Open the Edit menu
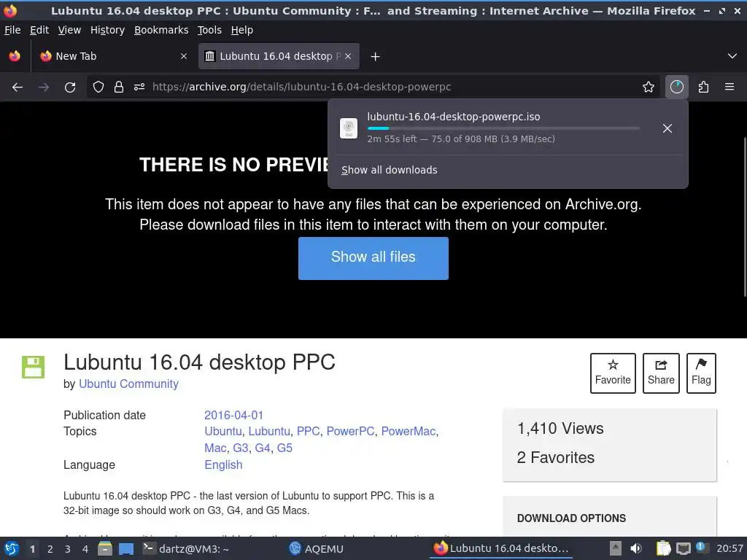The width and height of the screenshot is (747, 560). [39, 30]
